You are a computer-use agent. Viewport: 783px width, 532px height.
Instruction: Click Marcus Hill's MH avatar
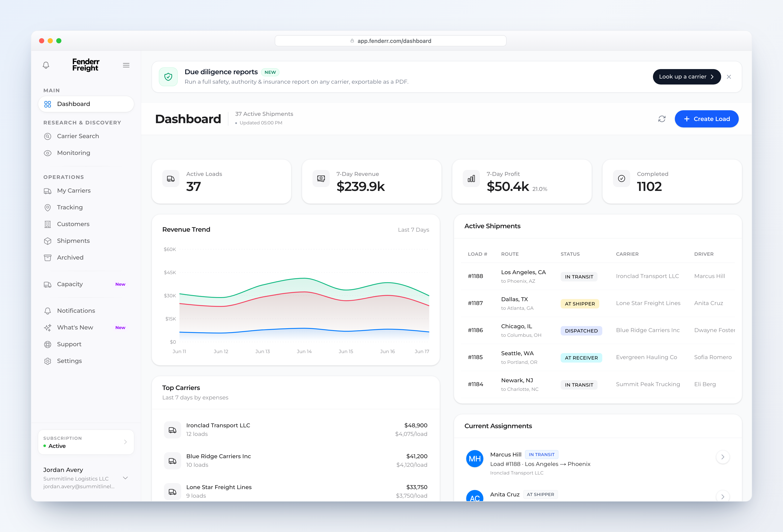474,459
